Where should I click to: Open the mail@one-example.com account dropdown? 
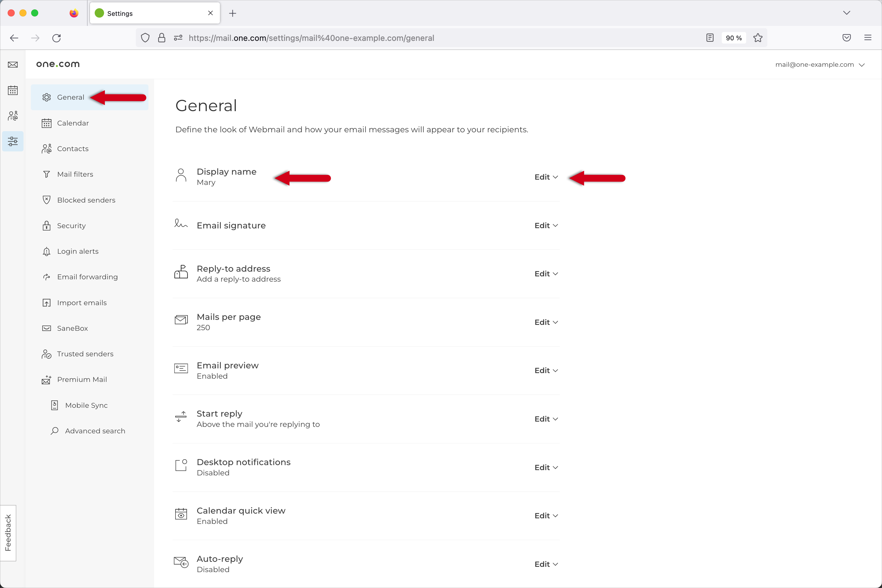[820, 64]
